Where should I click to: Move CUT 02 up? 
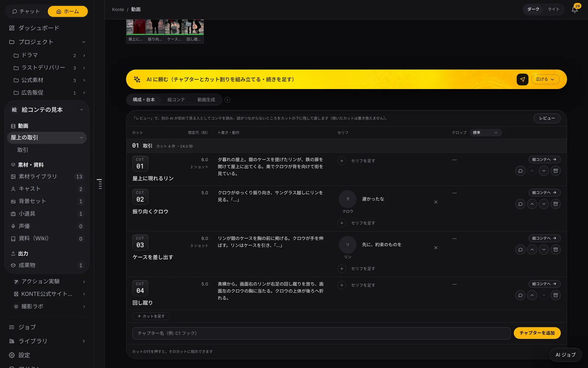pos(532,204)
